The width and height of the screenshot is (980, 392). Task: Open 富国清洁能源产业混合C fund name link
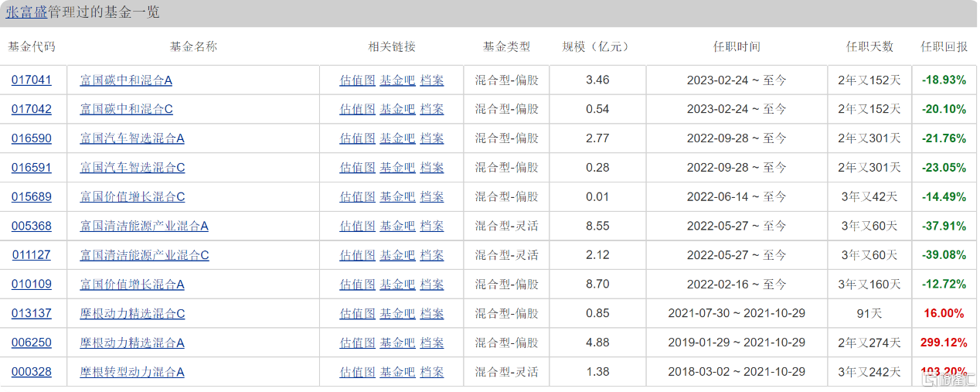pos(145,255)
